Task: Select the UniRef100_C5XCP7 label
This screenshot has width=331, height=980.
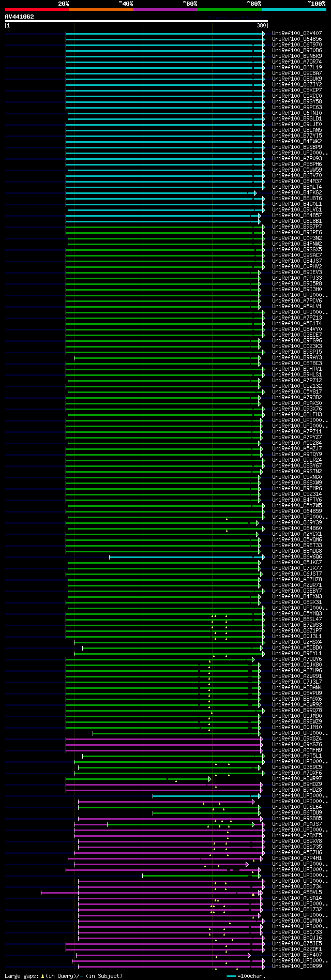Action: click(x=297, y=91)
